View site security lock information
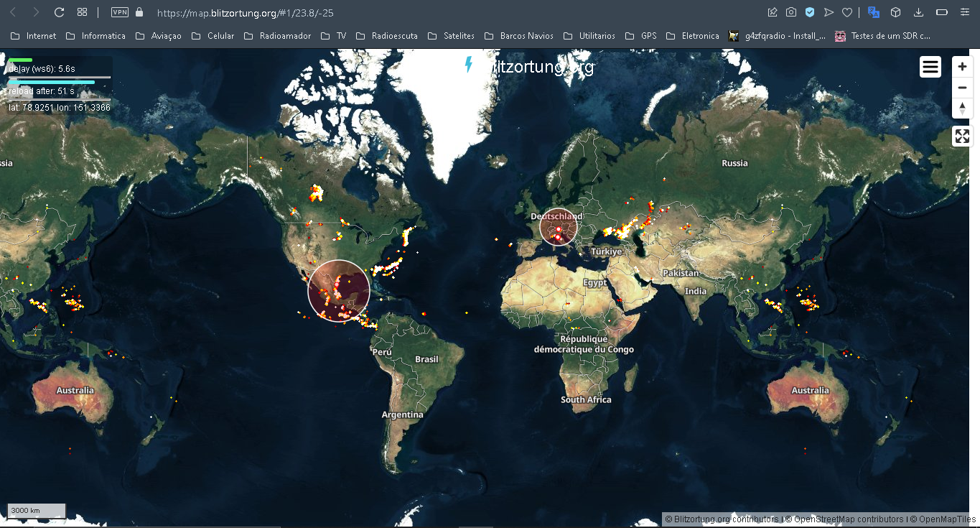Image resolution: width=980 pixels, height=528 pixels. (139, 12)
